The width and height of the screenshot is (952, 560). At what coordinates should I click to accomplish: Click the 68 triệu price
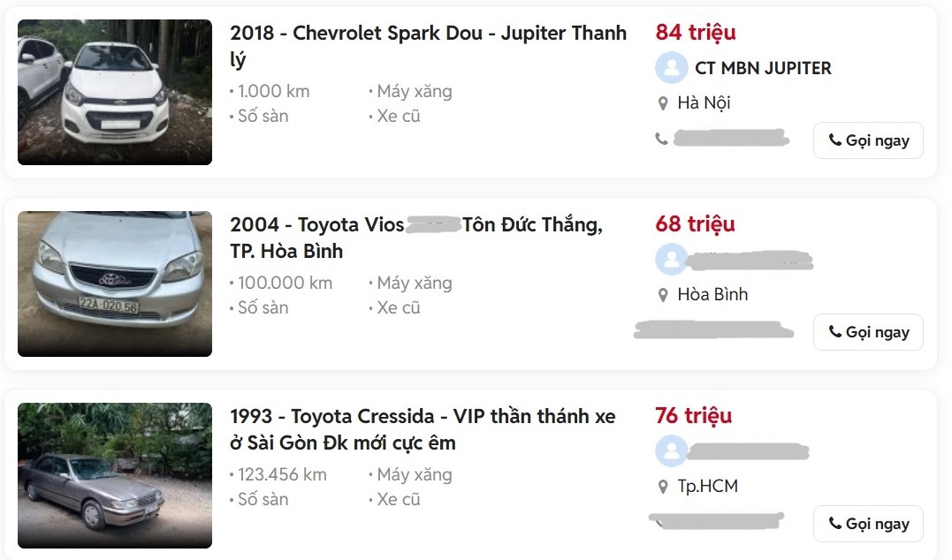695,224
